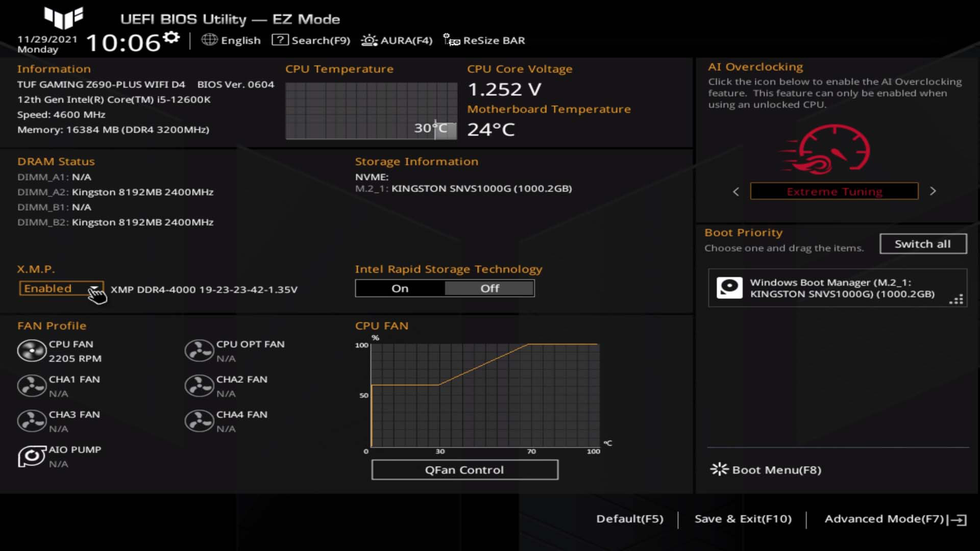Turn Intel Rapid Storage Technology Off
The image size is (980, 551).
click(x=489, y=288)
